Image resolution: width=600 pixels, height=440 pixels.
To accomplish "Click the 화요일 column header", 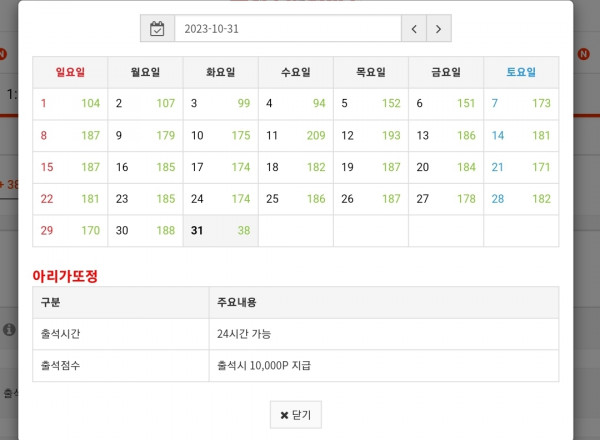I will (x=220, y=72).
